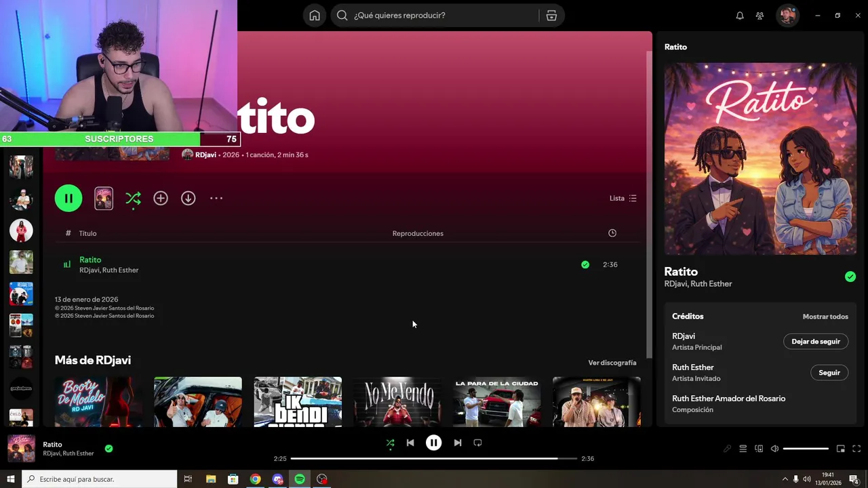Open the Ratito cover in bottom player
The width and height of the screenshot is (868, 488).
coord(21,449)
